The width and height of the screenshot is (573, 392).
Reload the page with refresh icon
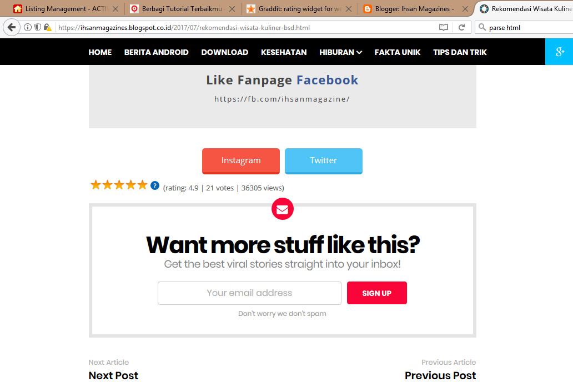pos(461,27)
